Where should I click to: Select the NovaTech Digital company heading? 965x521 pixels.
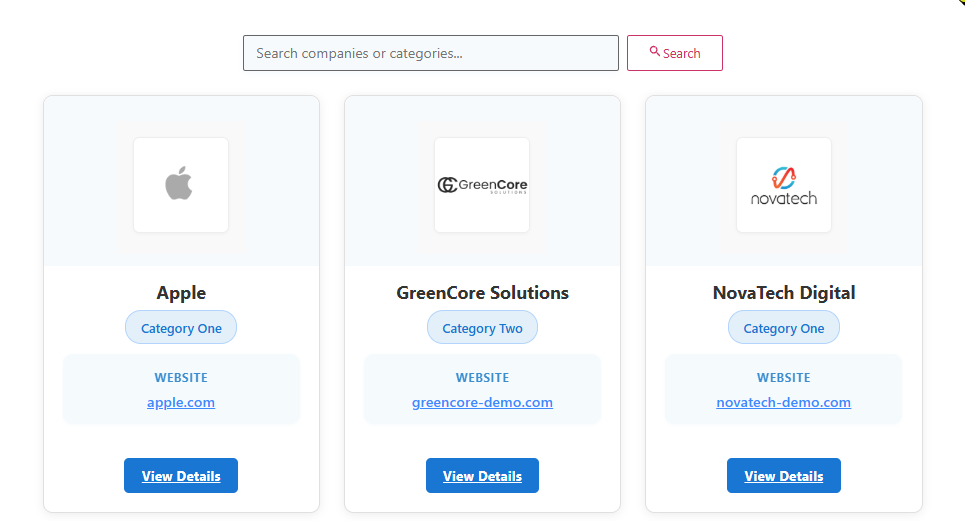(783, 293)
